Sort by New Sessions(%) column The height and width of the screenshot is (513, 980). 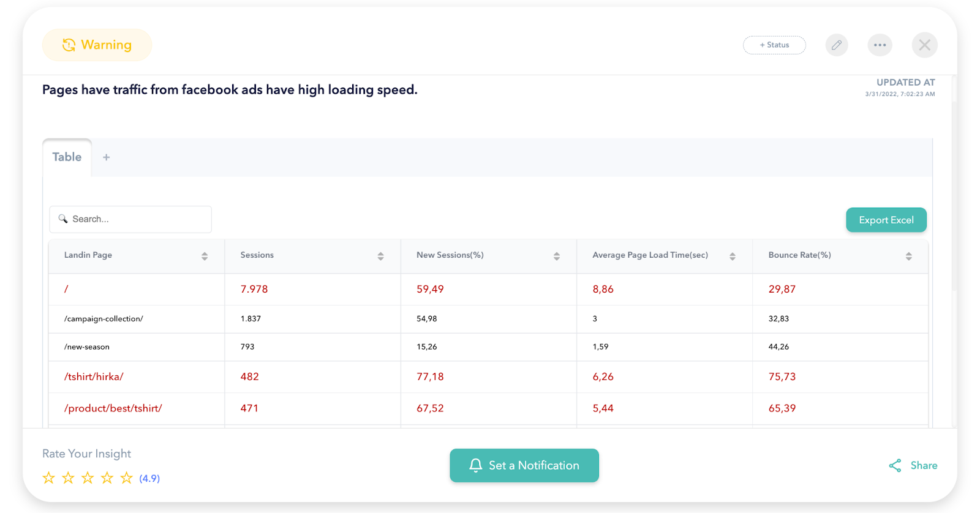pos(556,256)
